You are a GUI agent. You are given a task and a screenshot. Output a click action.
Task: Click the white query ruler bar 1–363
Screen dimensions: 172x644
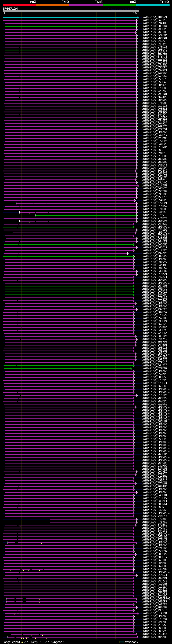tap(71, 11)
